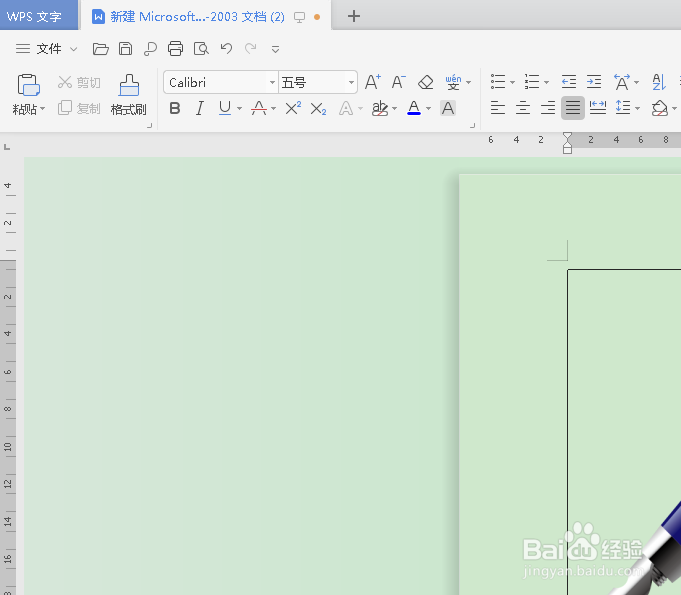Apply distributed alignment
The width and height of the screenshot is (681, 595).
click(598, 108)
